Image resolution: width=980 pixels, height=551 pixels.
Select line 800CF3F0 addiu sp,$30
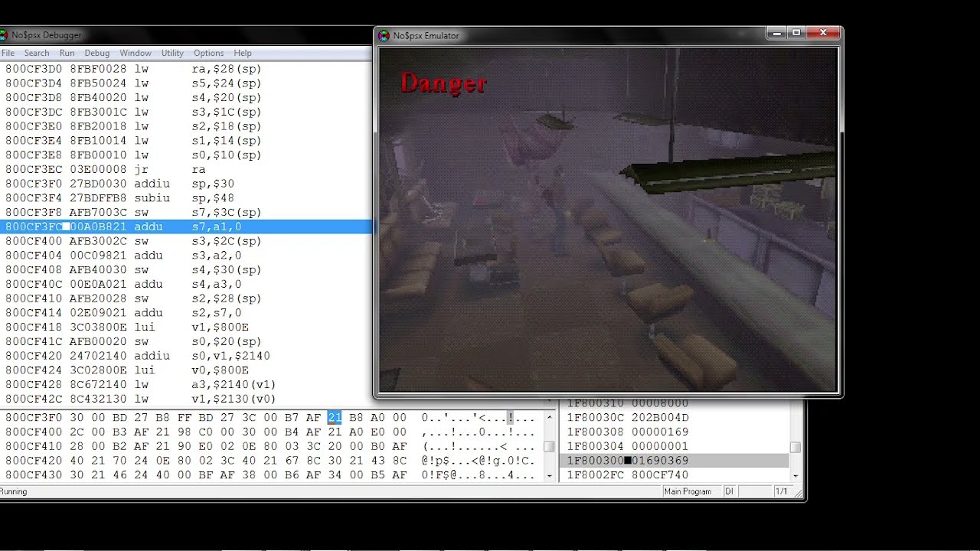pos(186,184)
